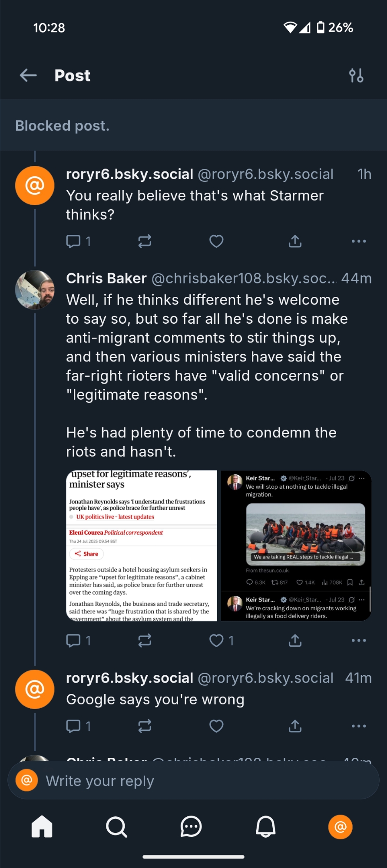Viewport: 387px width, 868px height.
Task: Open more options on first roryr6 reply
Action: pyautogui.click(x=359, y=241)
